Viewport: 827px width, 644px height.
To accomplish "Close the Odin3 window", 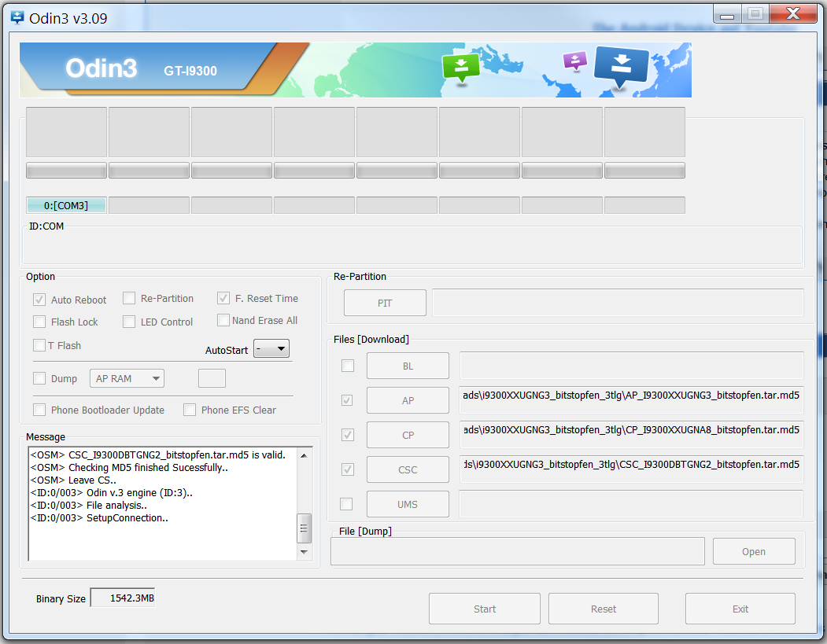I will tap(792, 13).
